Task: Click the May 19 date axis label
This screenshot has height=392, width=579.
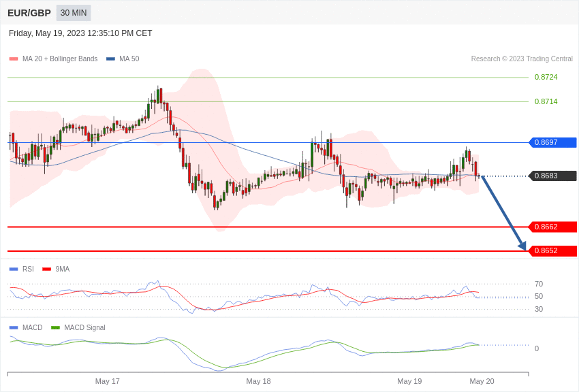Action: [409, 381]
